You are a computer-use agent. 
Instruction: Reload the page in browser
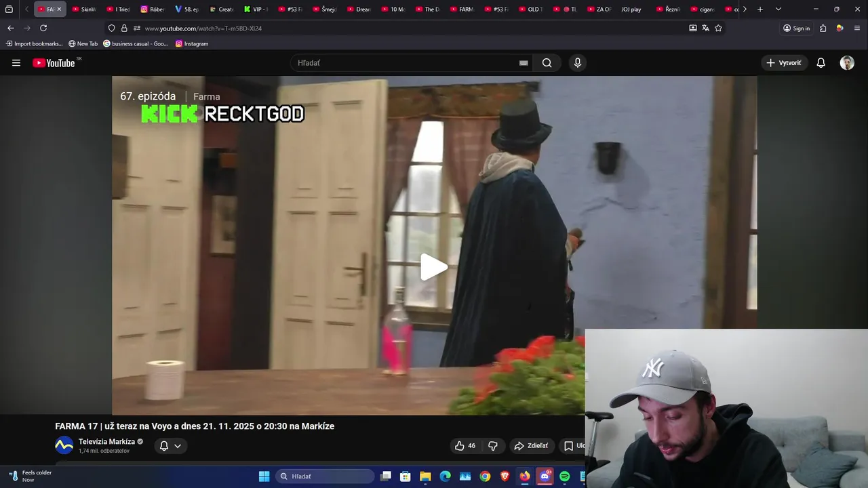click(43, 28)
